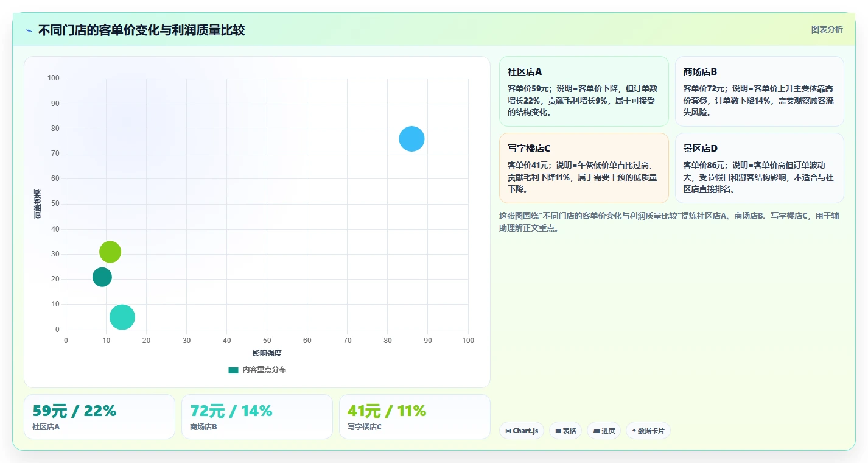
Task: Click the 图表分析 label in header
Action: [827, 29]
